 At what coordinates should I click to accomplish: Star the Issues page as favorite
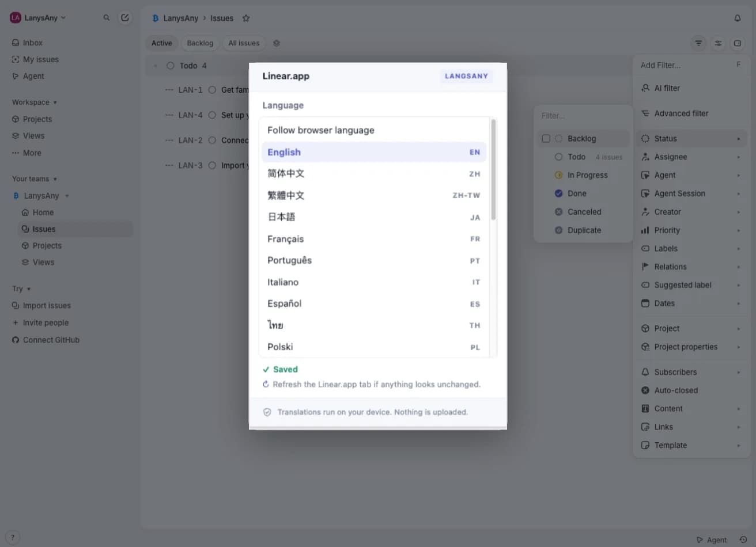(x=246, y=18)
